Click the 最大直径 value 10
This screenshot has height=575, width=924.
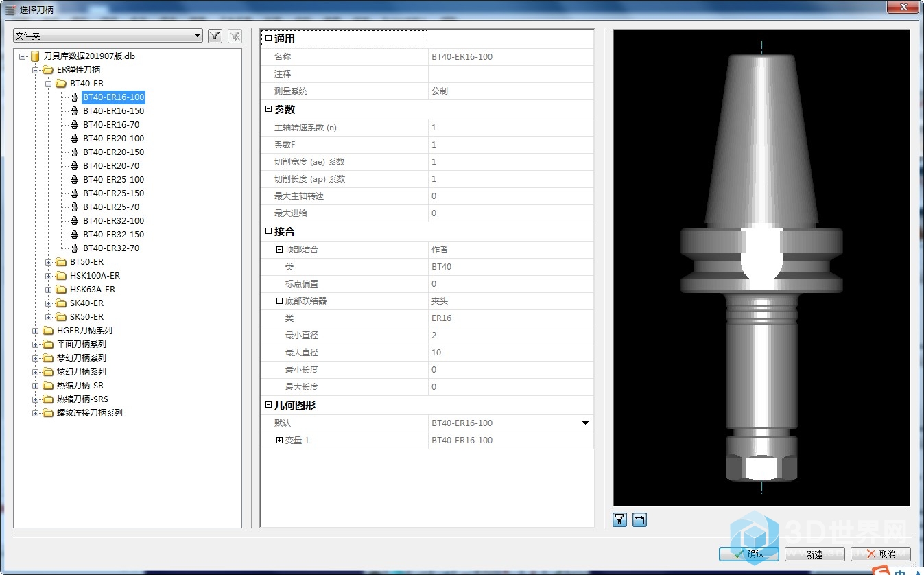(x=511, y=353)
